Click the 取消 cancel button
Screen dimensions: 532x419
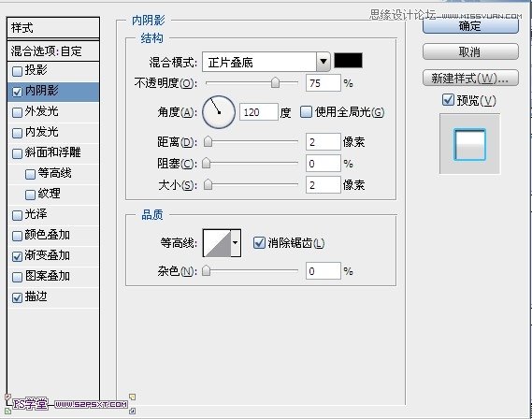[x=470, y=52]
